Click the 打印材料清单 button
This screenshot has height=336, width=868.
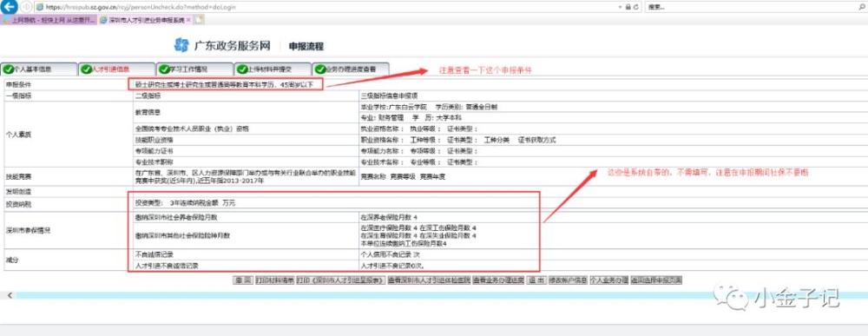tap(274, 280)
